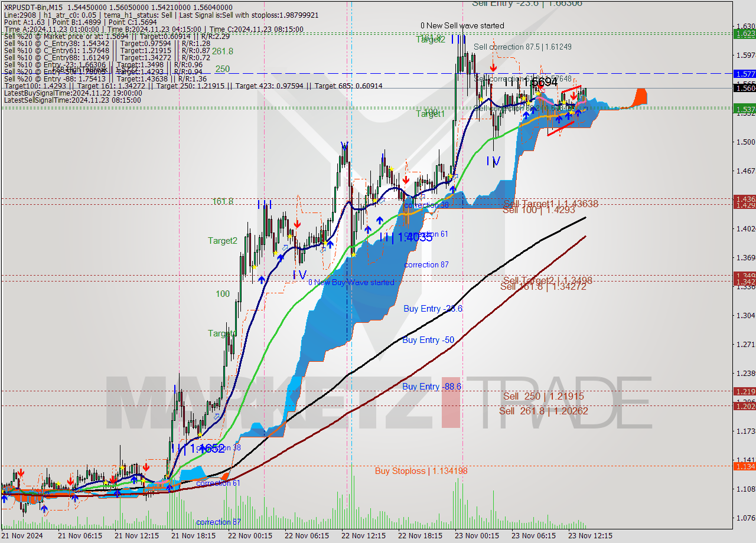756x543 pixels.
Task: Click the 1.108 price axis label
Action: [x=745, y=489]
